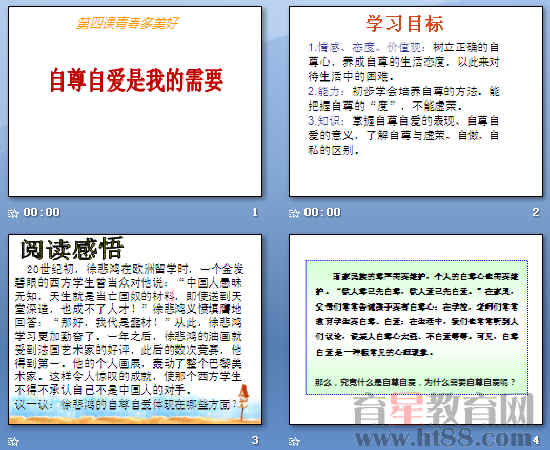550x450 pixels.
Task: Select the 自尊自爱是我的需要 title slide thumbnail
Action: tap(135, 101)
